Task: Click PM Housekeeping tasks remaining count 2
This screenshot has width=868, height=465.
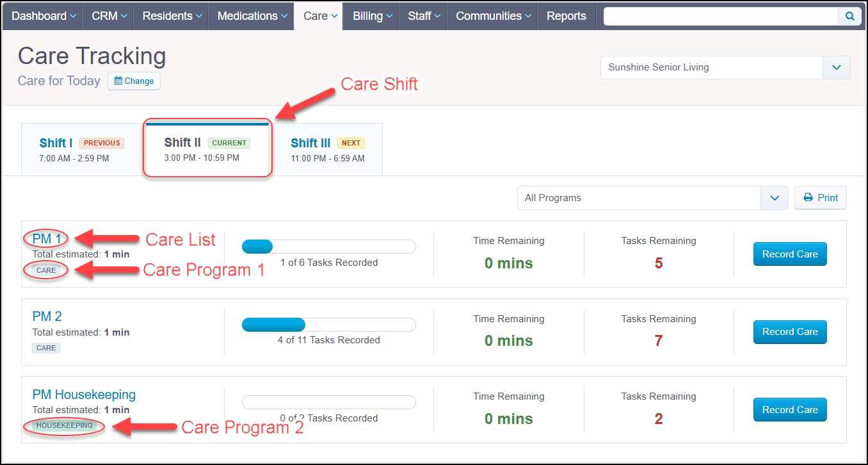Action: pyautogui.click(x=659, y=419)
